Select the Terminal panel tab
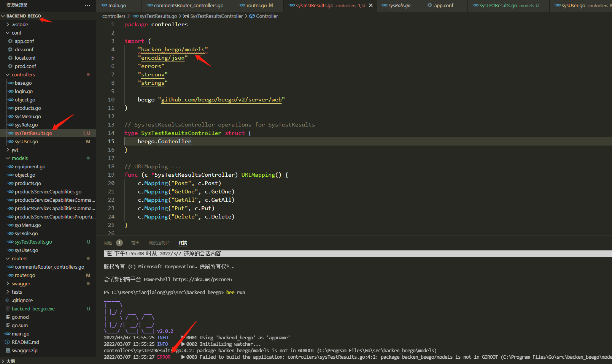The width and height of the screenshot is (612, 364). [183, 243]
